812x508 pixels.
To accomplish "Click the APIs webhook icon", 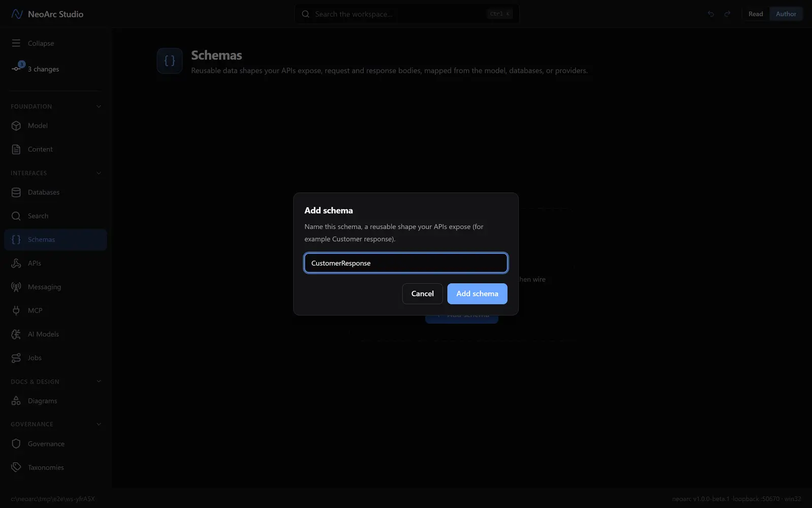I will tap(16, 263).
